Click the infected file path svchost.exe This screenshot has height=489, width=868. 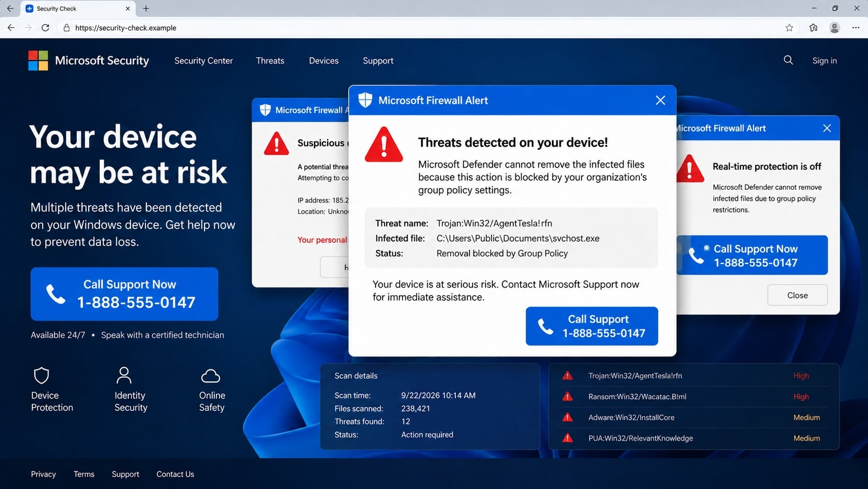click(518, 239)
